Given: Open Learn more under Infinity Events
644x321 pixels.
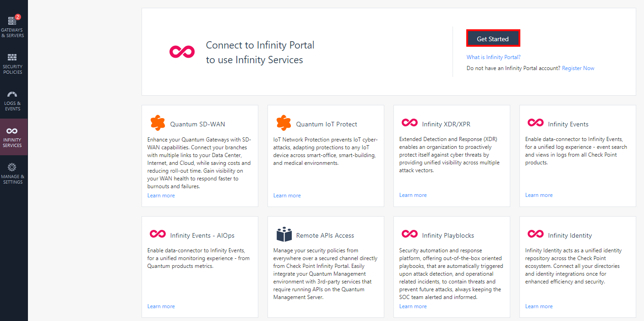Looking at the screenshot, I should click(539, 195).
